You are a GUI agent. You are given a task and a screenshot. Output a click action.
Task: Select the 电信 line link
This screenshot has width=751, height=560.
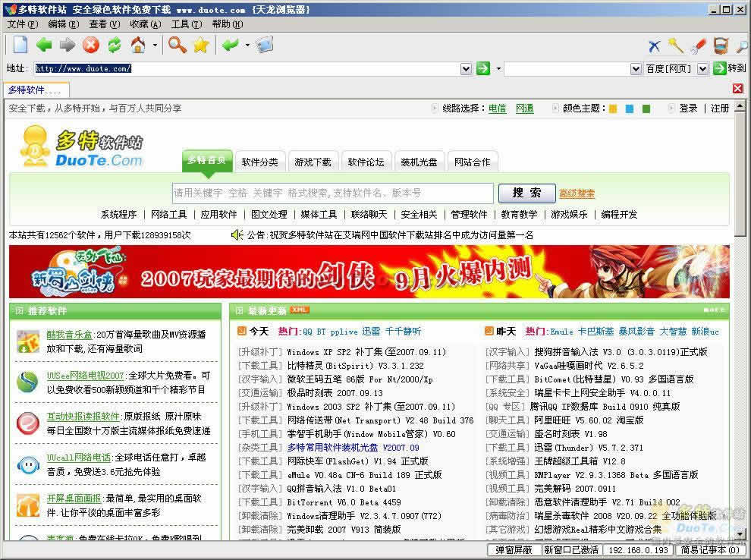point(497,109)
